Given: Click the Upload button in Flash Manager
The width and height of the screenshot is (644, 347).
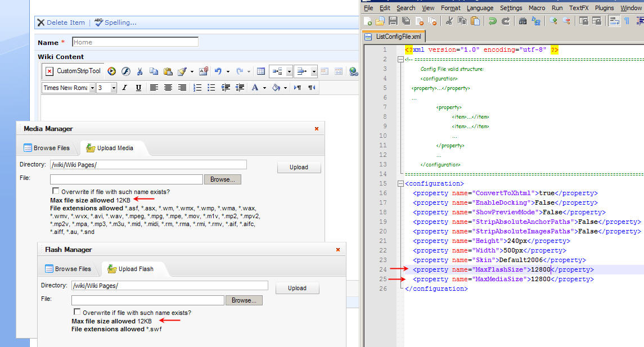Looking at the screenshot, I should pos(297,288).
